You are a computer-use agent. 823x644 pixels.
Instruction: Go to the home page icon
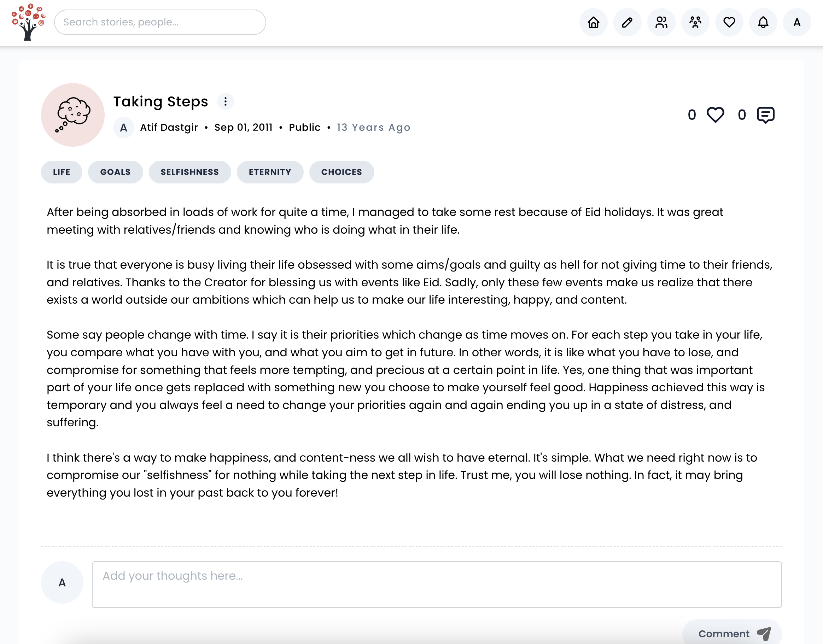pos(593,23)
